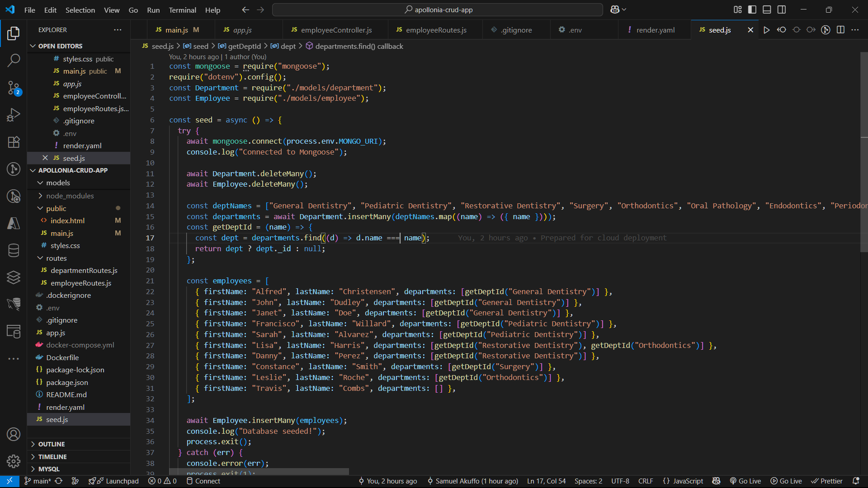
Task: Click the Spaces: 2 indentation setting
Action: click(588, 481)
